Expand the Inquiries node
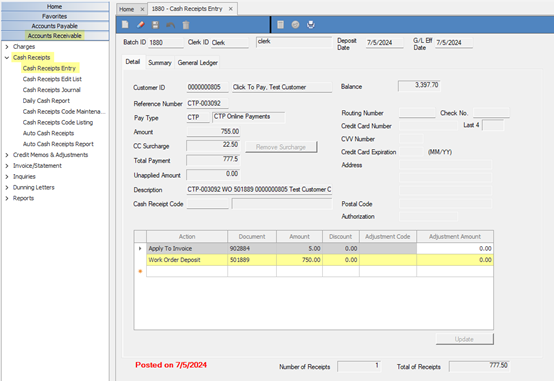The image size is (554, 381). coord(7,177)
